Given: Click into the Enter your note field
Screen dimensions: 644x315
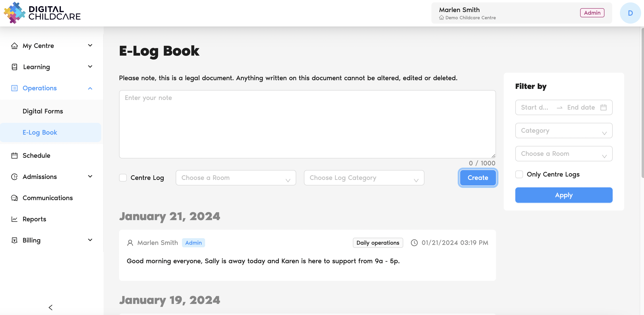Looking at the screenshot, I should (307, 124).
